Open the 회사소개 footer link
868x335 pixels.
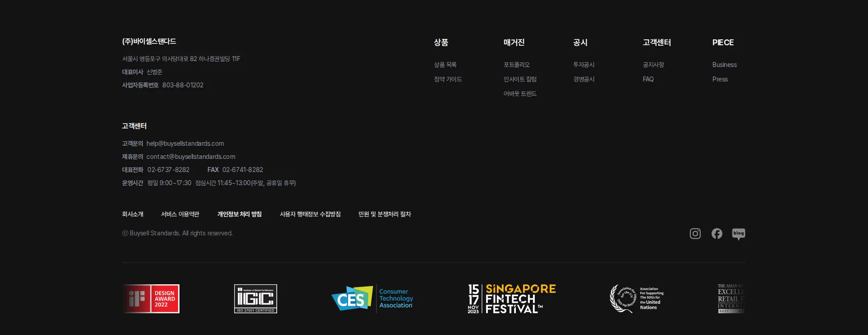[132, 214]
